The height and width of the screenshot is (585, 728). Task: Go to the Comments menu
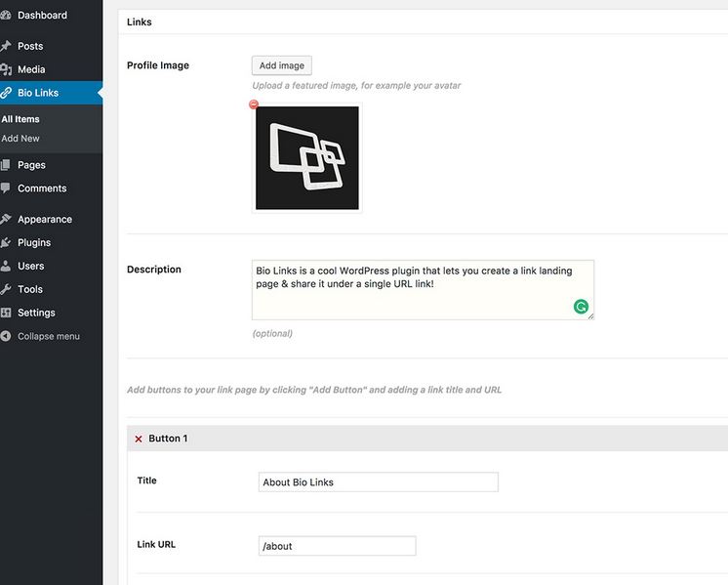42,188
